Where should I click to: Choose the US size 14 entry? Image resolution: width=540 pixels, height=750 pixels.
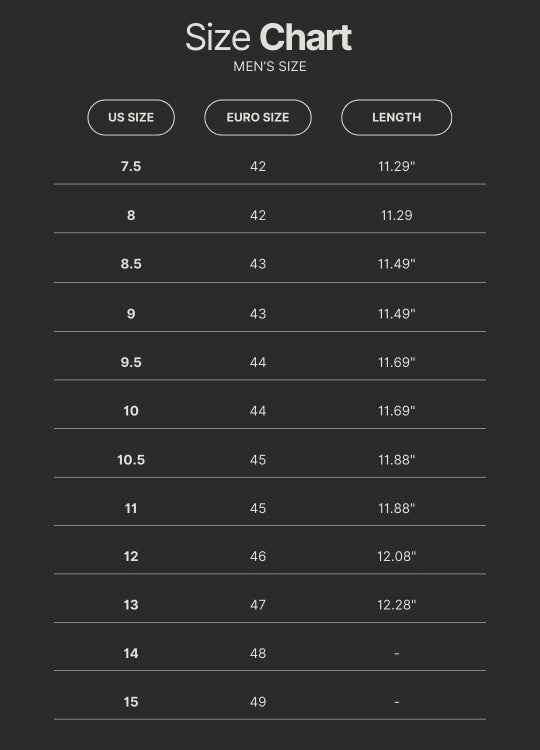click(131, 653)
